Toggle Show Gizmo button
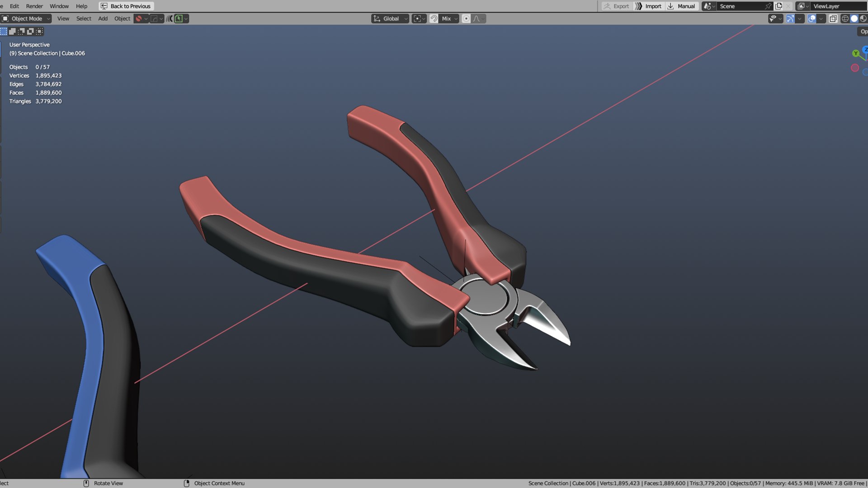The width and height of the screenshot is (868, 488). click(790, 19)
